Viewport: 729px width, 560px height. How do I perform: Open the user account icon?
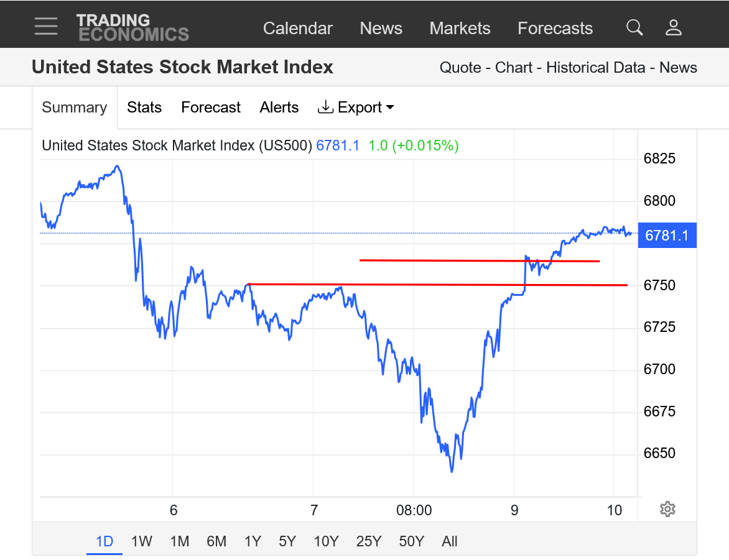click(x=674, y=27)
